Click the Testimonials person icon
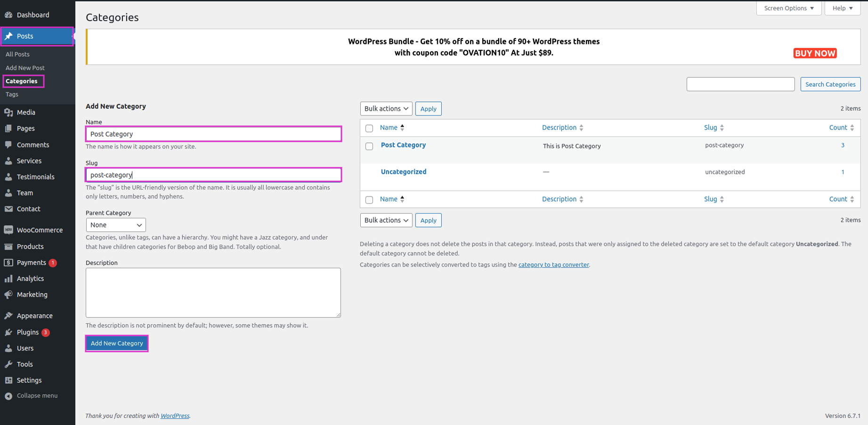 click(x=8, y=177)
